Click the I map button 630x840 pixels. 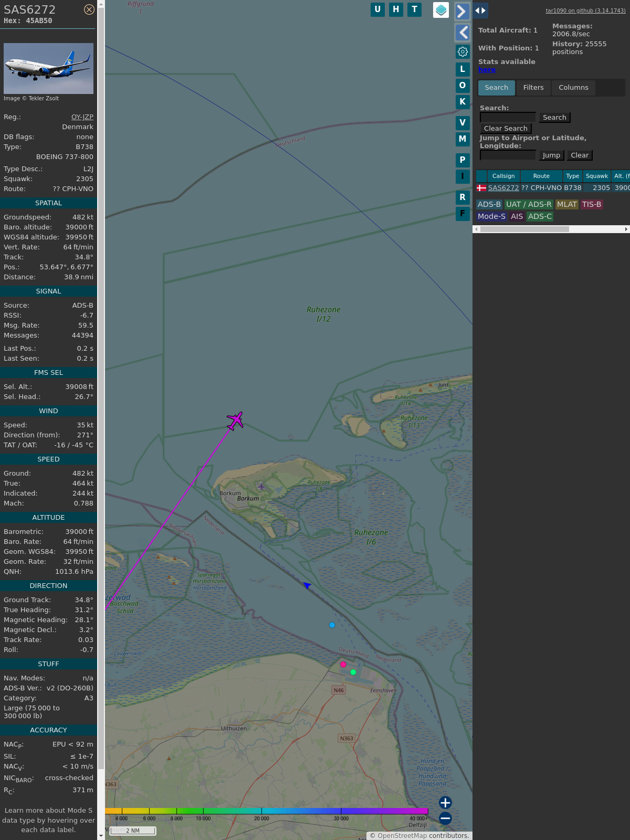(463, 176)
